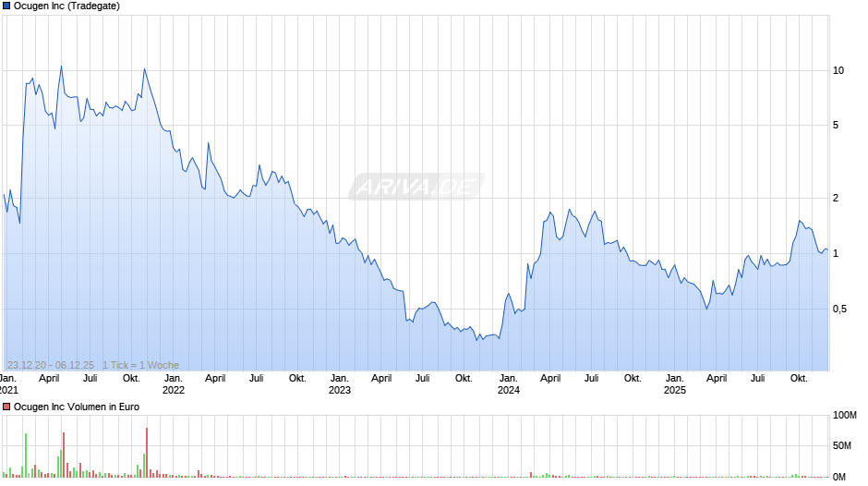Click the volume axis label 100M

pos(845,415)
